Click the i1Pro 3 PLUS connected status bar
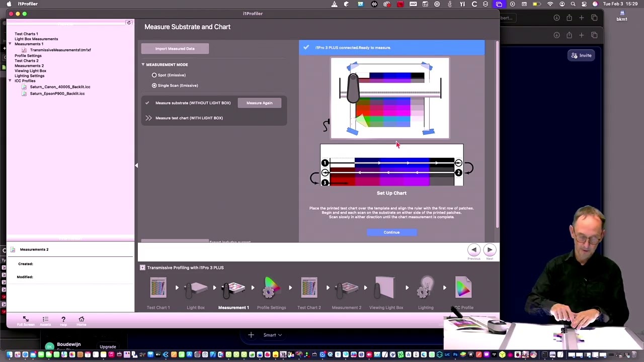The height and width of the screenshot is (362, 644). [x=392, y=48]
